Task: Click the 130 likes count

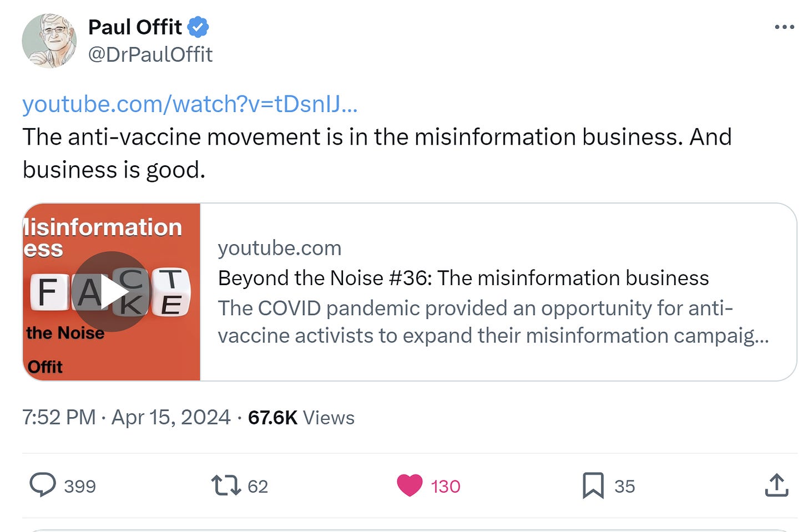Action: coord(446,487)
